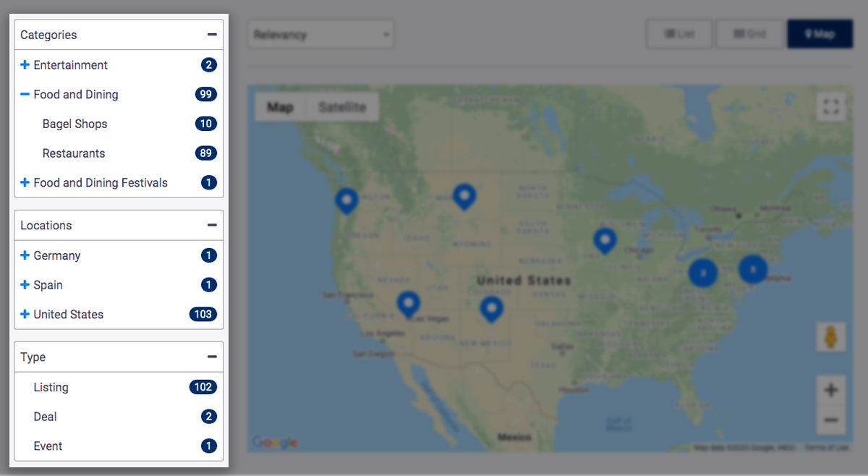868x476 pixels.
Task: Open the Relevancy sort dropdown
Action: click(x=320, y=35)
